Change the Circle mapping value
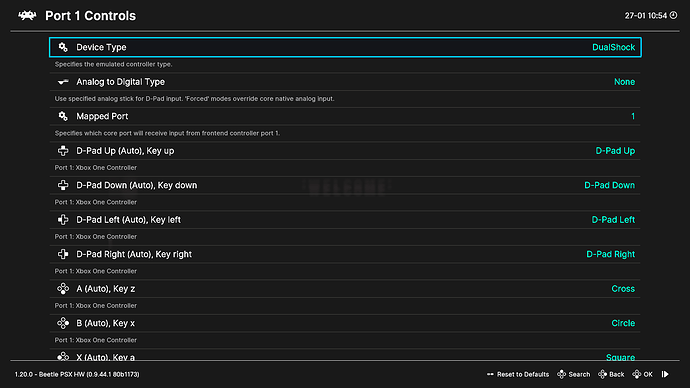The width and height of the screenshot is (690, 388). 623,323
